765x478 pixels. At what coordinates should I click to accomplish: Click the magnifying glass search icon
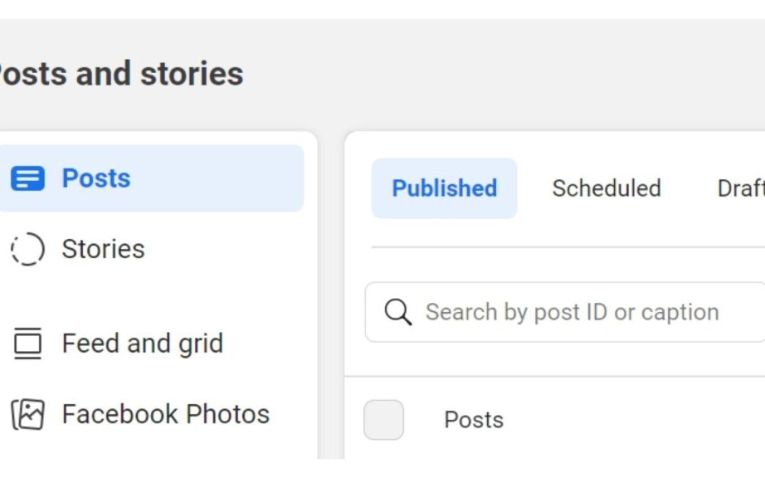pyautogui.click(x=398, y=312)
